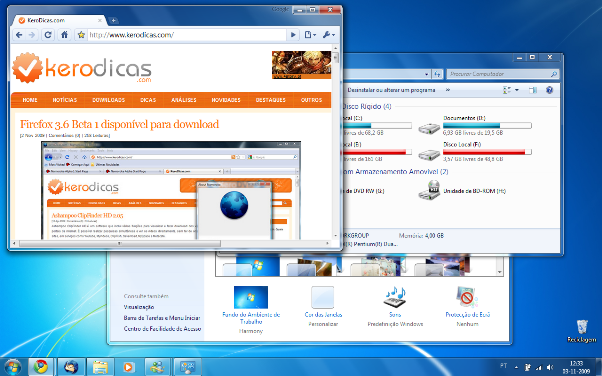Click Chrome's vertical scrollbar up arrow
This screenshot has height=376, width=602.
(x=336, y=48)
